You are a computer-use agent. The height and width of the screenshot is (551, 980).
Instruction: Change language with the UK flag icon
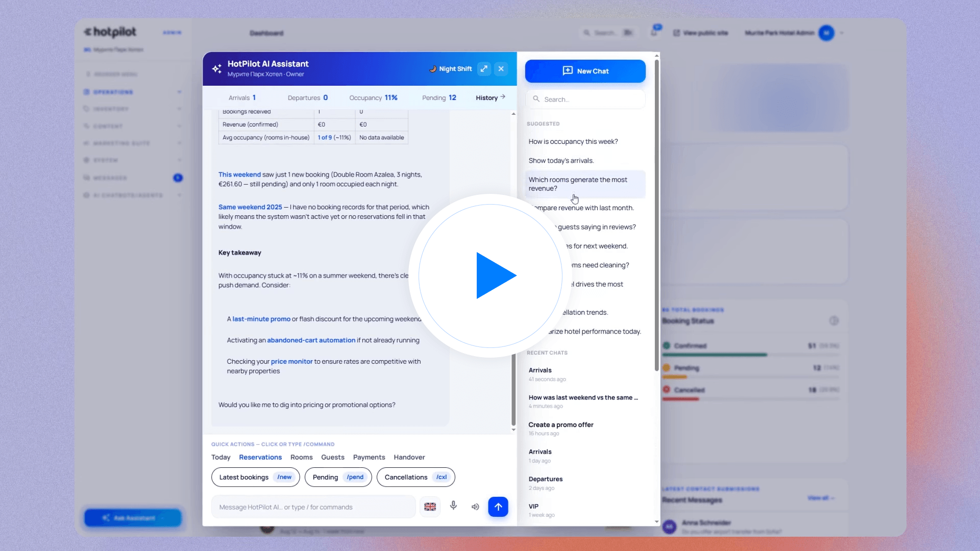pyautogui.click(x=430, y=507)
